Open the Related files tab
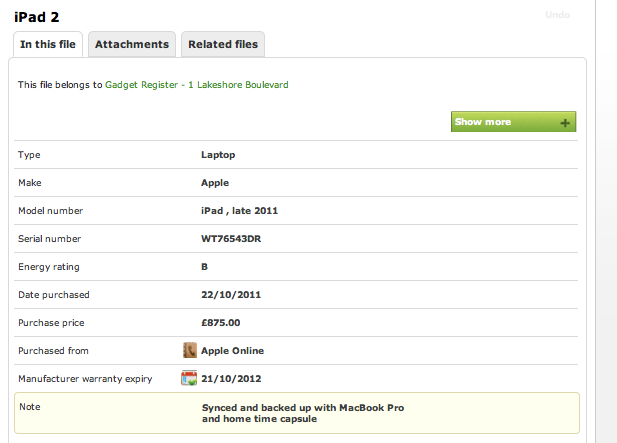This screenshot has height=443, width=617. [x=223, y=44]
